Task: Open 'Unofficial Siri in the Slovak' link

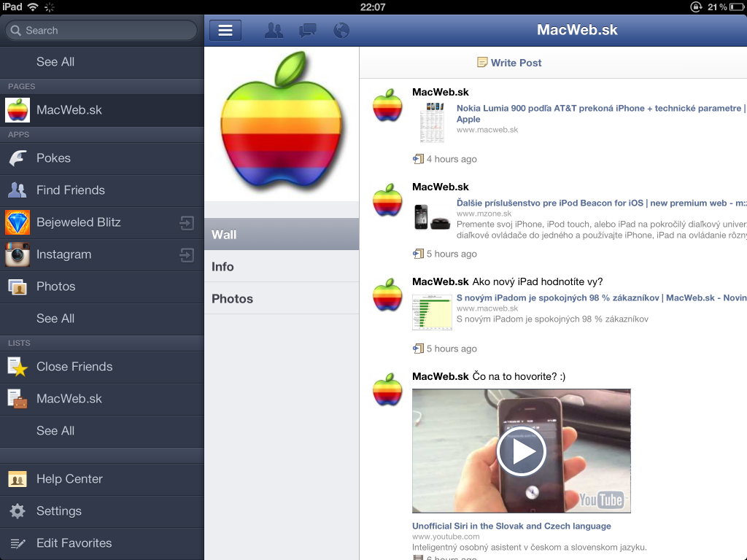Action: (511, 526)
